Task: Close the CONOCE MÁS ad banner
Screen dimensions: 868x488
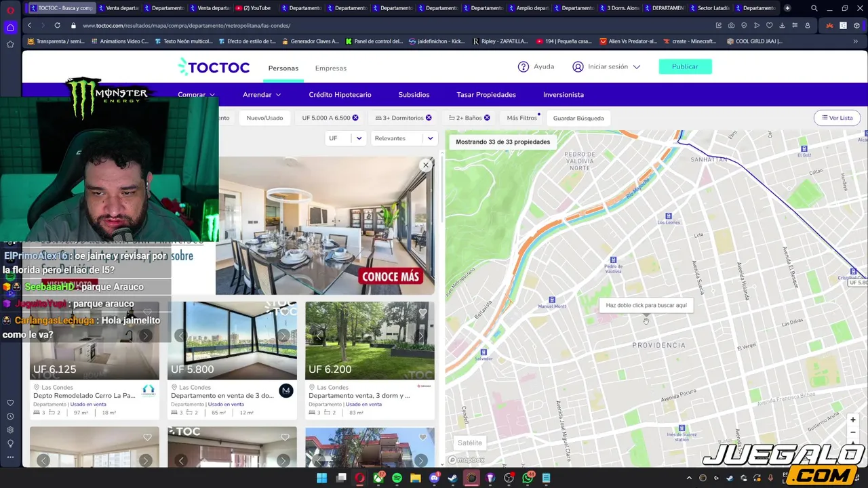Action: coord(426,165)
